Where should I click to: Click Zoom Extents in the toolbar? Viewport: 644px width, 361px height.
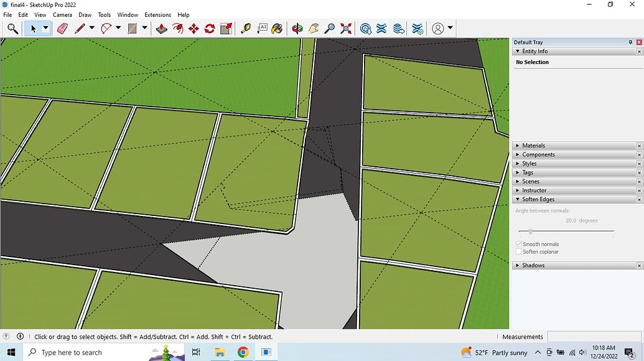pos(347,28)
